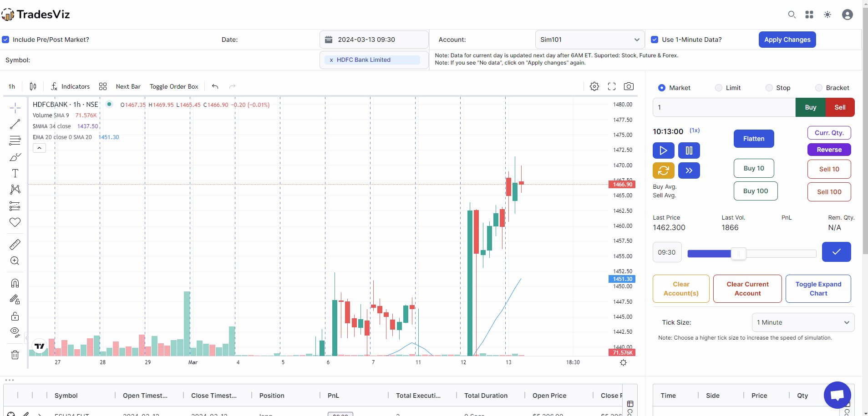Viewport: 868px width, 416px height.
Task: Open the favorites heart icon
Action: (15, 222)
